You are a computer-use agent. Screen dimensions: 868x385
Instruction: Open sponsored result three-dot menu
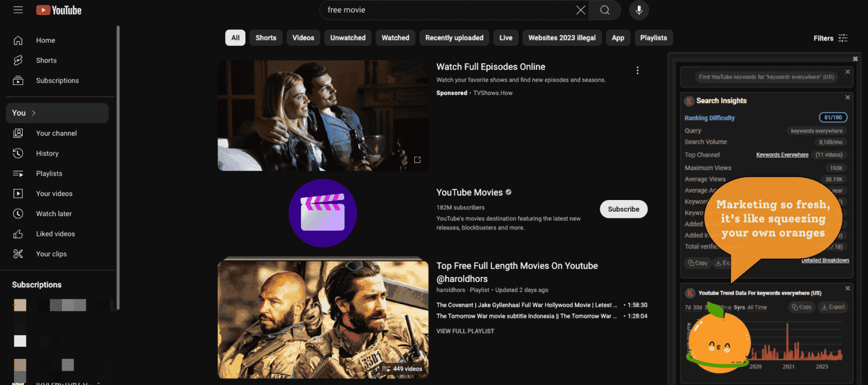pos(637,71)
